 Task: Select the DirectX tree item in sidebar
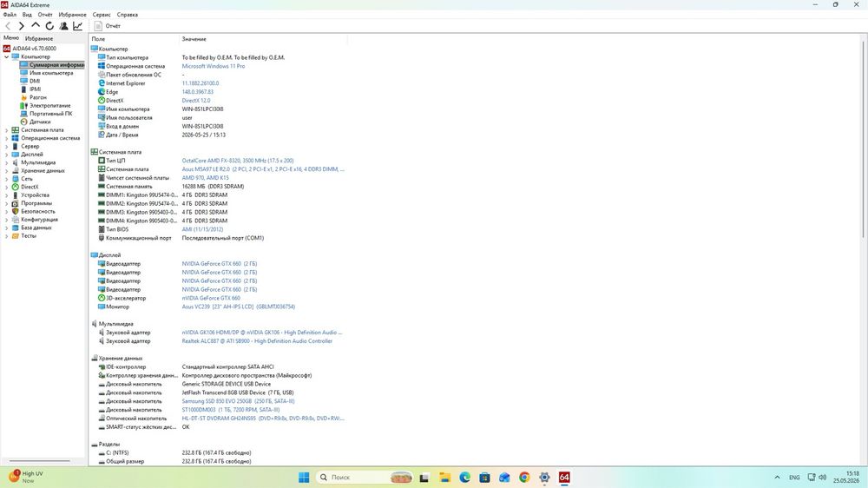(x=30, y=188)
